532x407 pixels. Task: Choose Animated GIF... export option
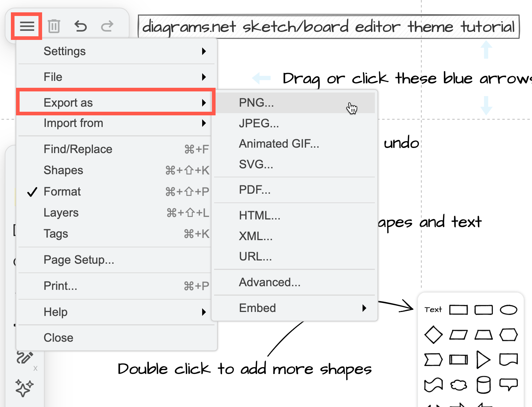(294, 144)
